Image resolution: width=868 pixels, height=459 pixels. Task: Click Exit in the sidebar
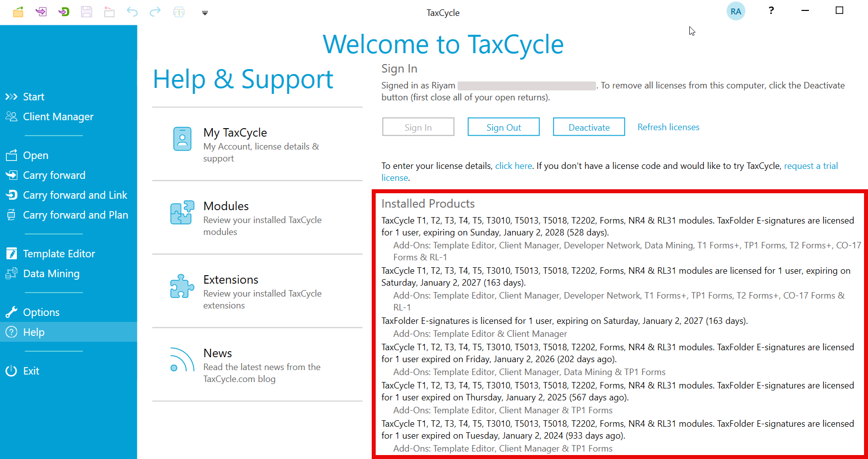tap(68, 371)
